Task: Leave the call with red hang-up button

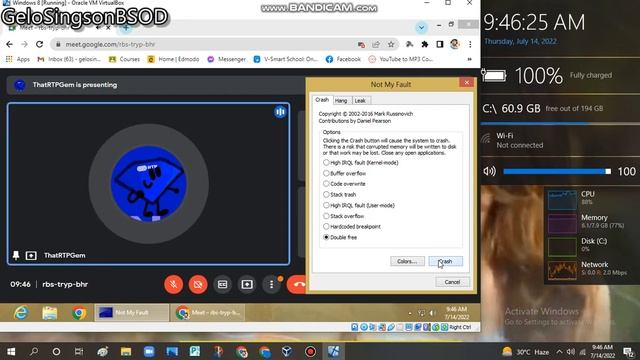Action: coord(298,284)
